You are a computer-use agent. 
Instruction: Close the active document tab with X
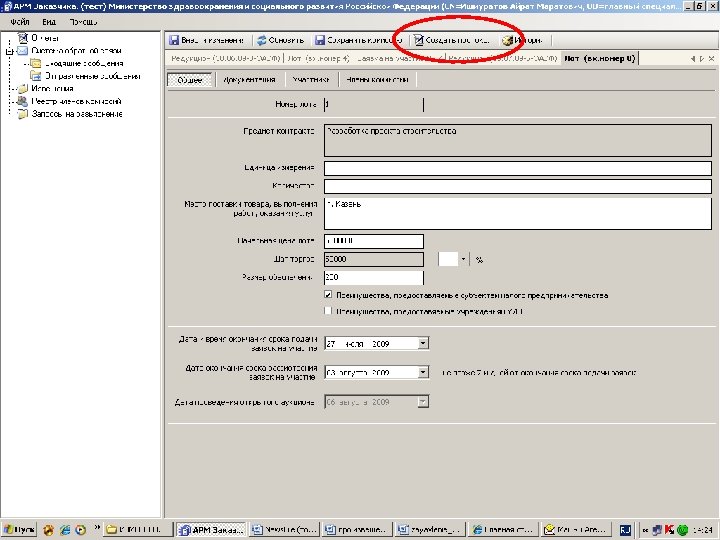coord(711,59)
